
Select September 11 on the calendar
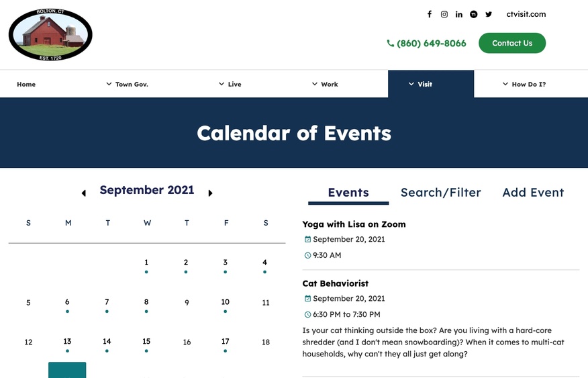pos(266,303)
